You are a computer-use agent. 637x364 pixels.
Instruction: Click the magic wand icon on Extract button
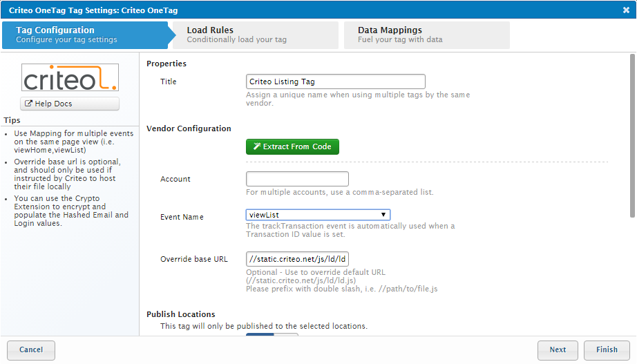[x=257, y=146]
